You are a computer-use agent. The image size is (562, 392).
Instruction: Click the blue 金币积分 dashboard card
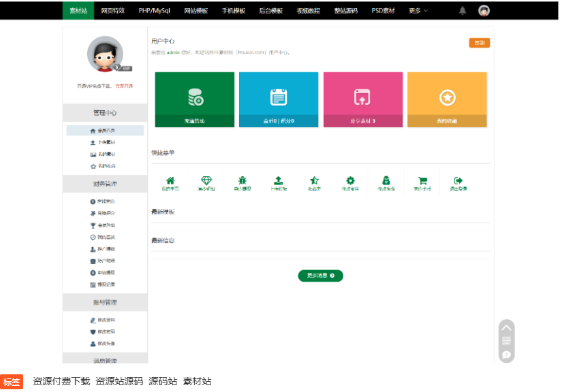(278, 99)
